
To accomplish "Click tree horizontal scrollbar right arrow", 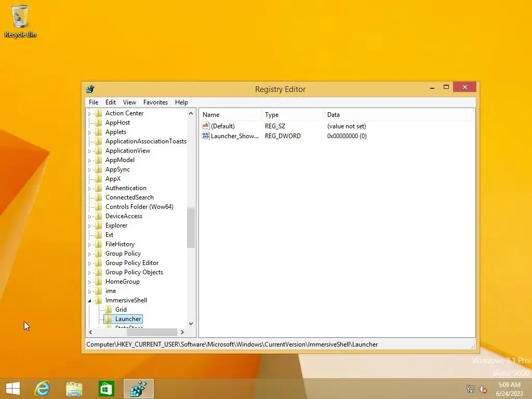I will [182, 332].
